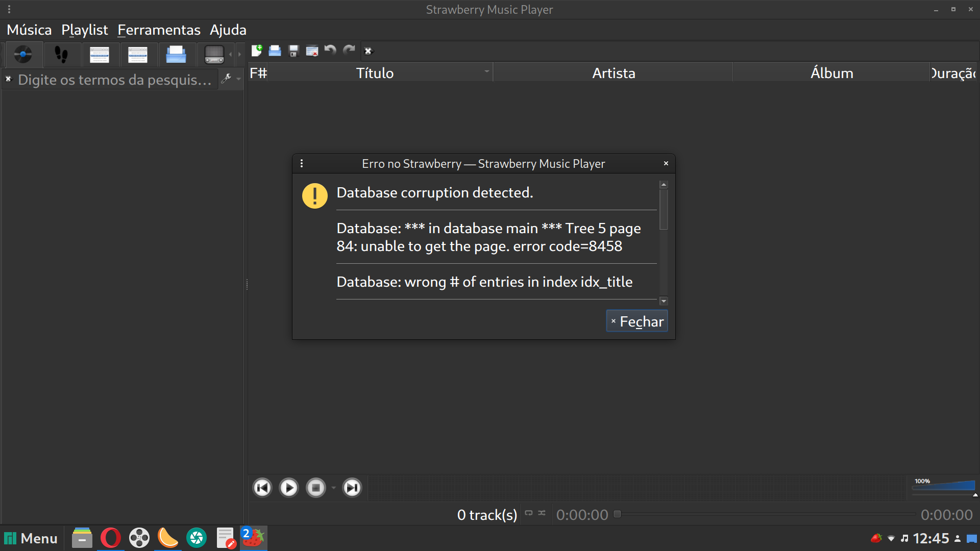Click the playlist filter clear X icon
Viewport: 980px width, 551px height.
tap(368, 51)
